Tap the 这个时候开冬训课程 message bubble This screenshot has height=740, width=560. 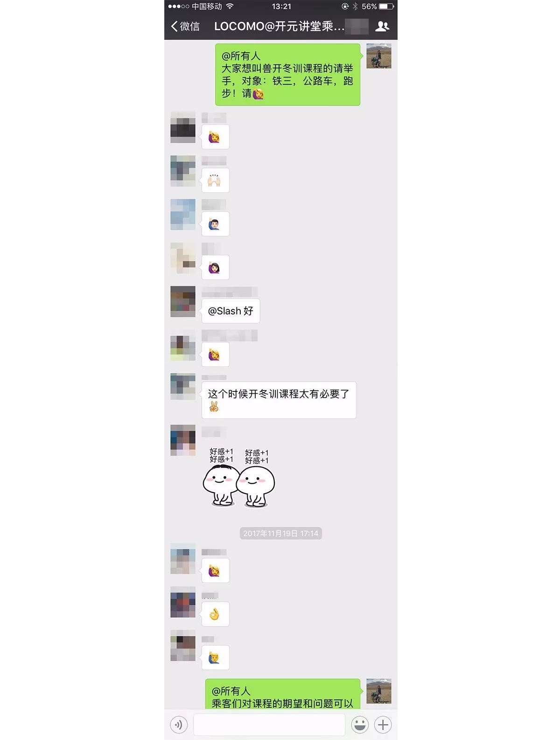click(x=279, y=400)
